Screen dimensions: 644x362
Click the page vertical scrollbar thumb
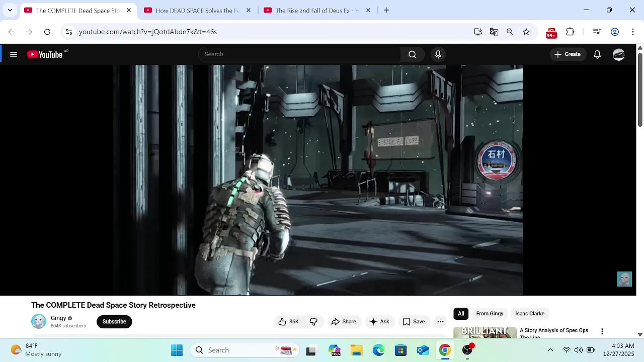[x=640, y=89]
